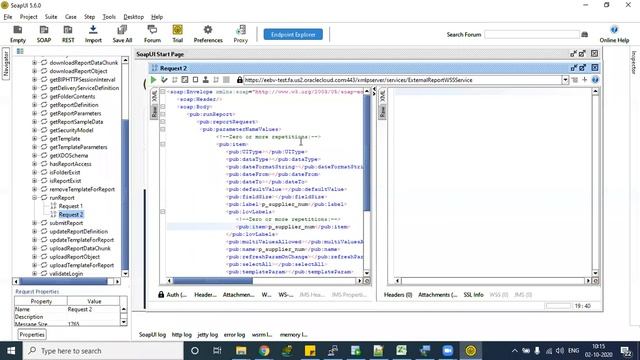
Task: Open Chrome from the taskbar
Action: point(264,351)
